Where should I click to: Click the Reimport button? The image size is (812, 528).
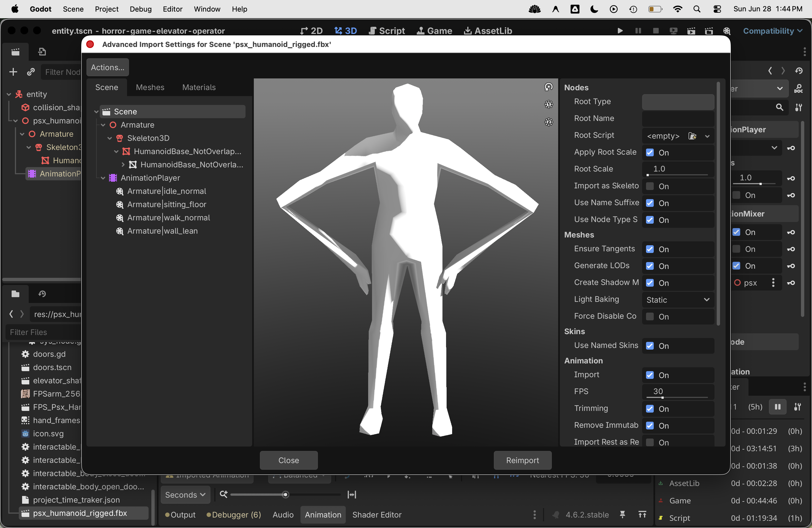[522, 460]
